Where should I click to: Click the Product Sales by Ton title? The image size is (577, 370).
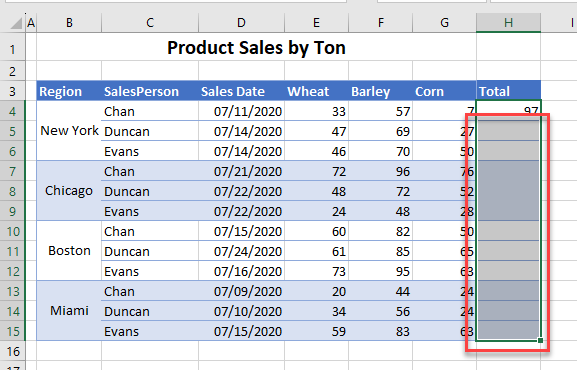pos(256,48)
